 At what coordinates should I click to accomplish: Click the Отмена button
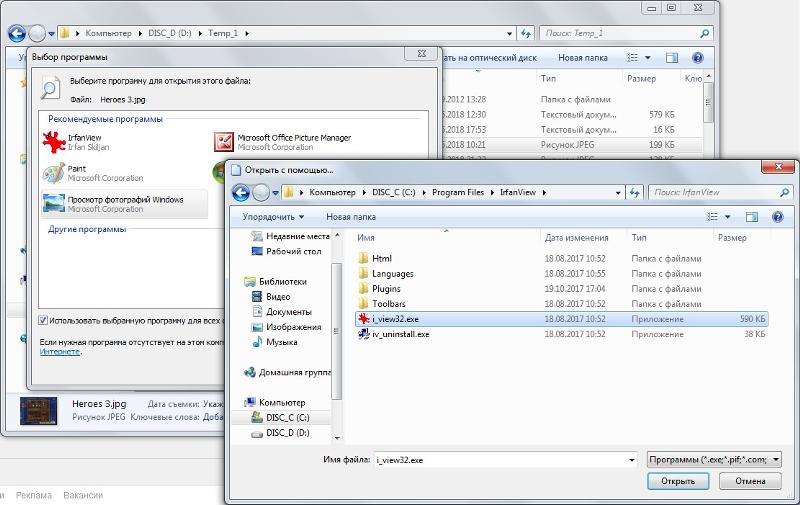[x=750, y=481]
